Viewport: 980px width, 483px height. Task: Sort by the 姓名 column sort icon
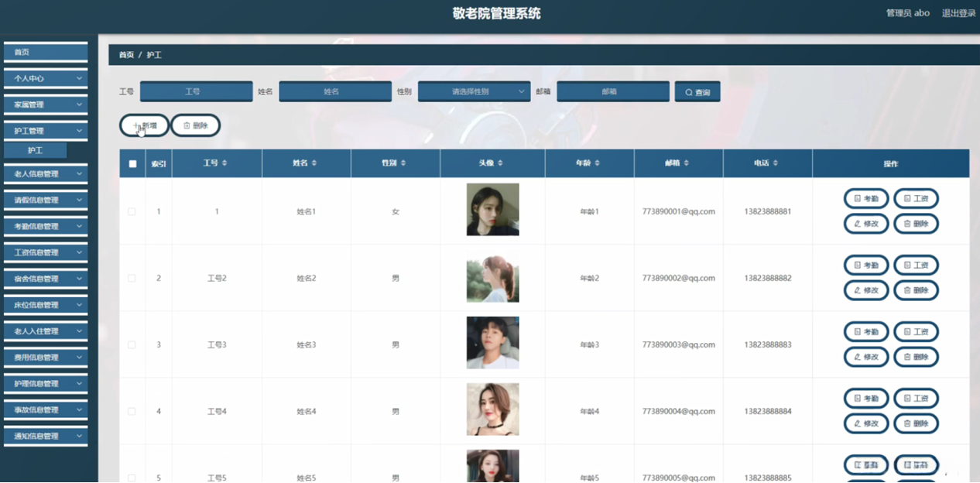(314, 163)
